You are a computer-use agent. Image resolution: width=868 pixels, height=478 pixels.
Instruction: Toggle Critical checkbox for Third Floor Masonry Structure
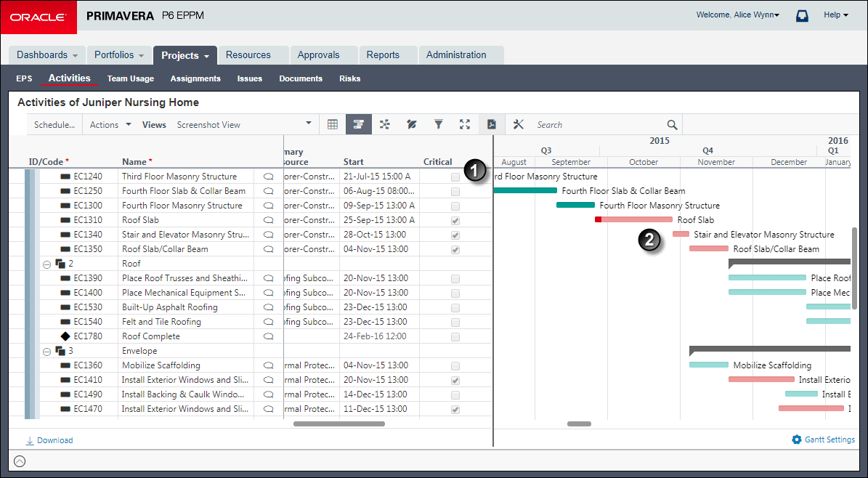pos(455,177)
